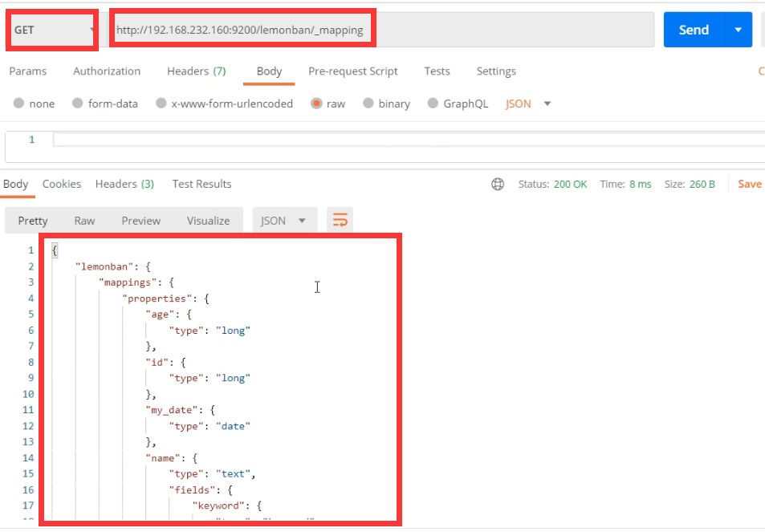Image resolution: width=765 pixels, height=532 pixels.
Task: Select the binary body radio button
Action: click(x=368, y=104)
